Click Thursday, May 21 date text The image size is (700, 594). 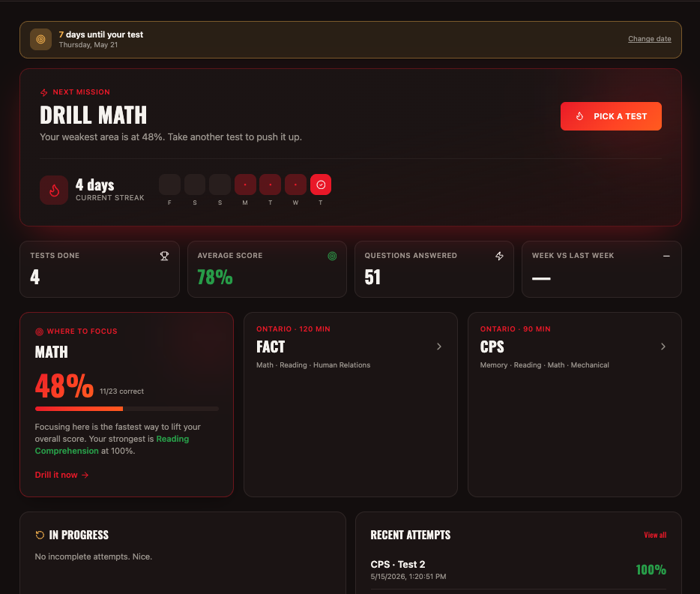coord(88,45)
